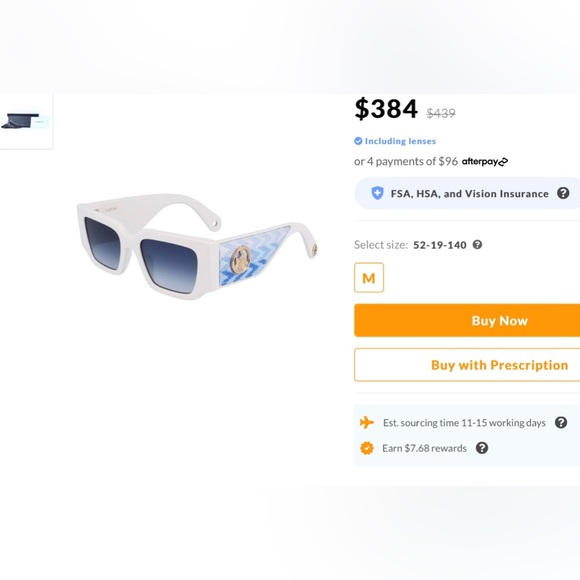Image resolution: width=580 pixels, height=580 pixels.
Task: Click the FSA, HSA, and Vision Insurance banner
Action: [x=467, y=193]
